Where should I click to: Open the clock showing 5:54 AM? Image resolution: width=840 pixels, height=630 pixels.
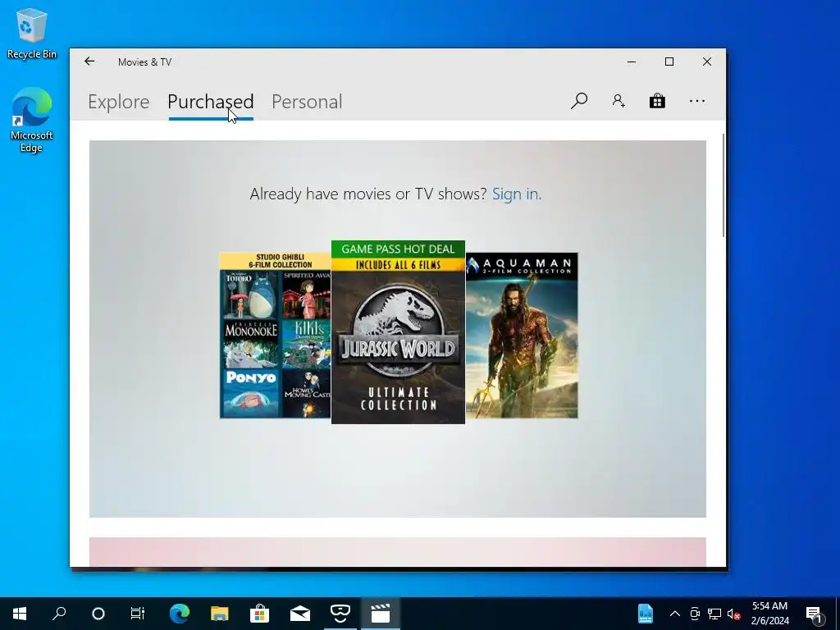click(x=769, y=614)
